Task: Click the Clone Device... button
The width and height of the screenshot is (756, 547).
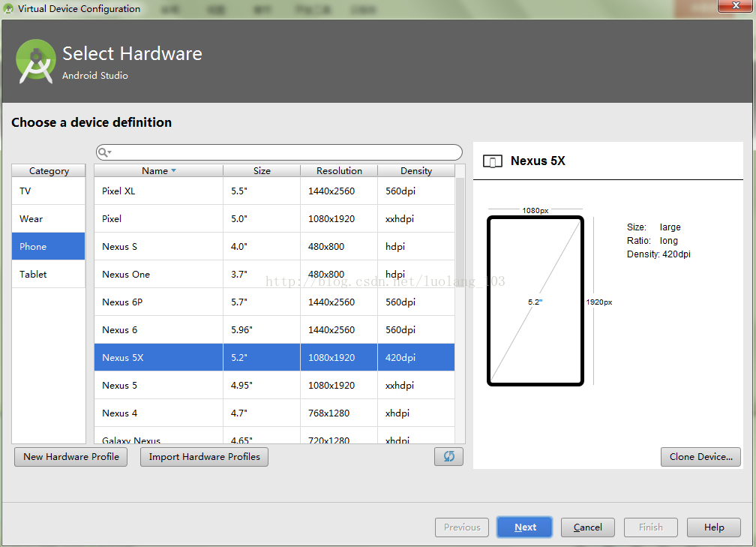Action: (700, 457)
